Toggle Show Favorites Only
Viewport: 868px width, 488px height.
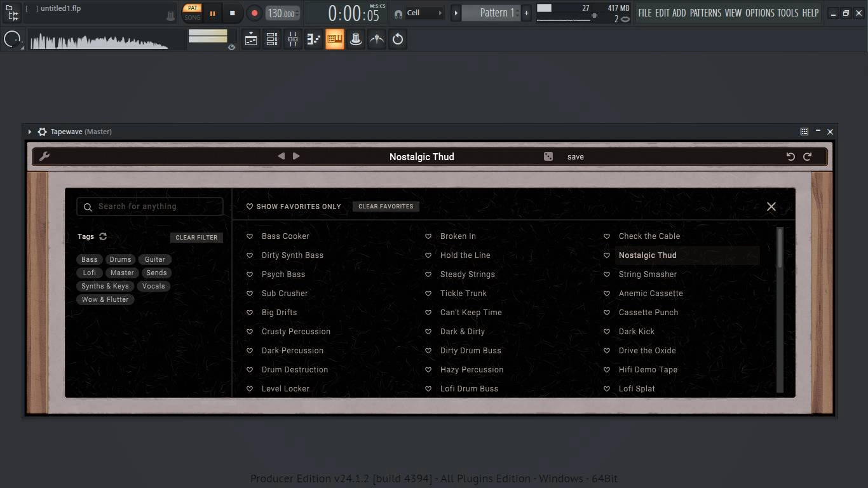(294, 207)
